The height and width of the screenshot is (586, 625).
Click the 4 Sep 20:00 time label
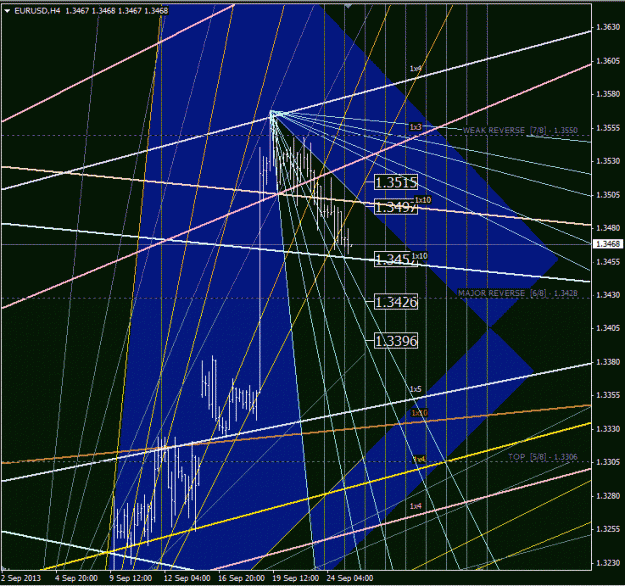[77, 578]
